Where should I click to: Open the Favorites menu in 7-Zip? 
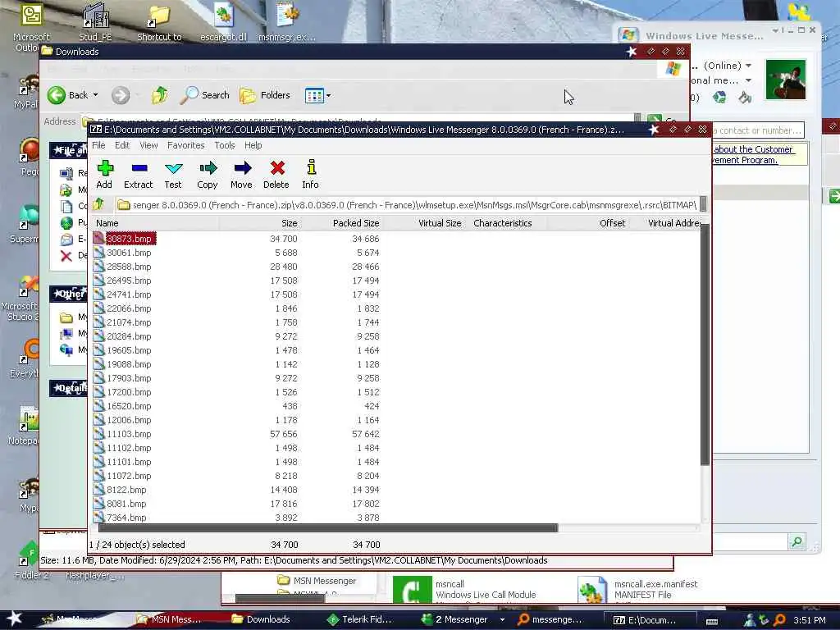186,145
